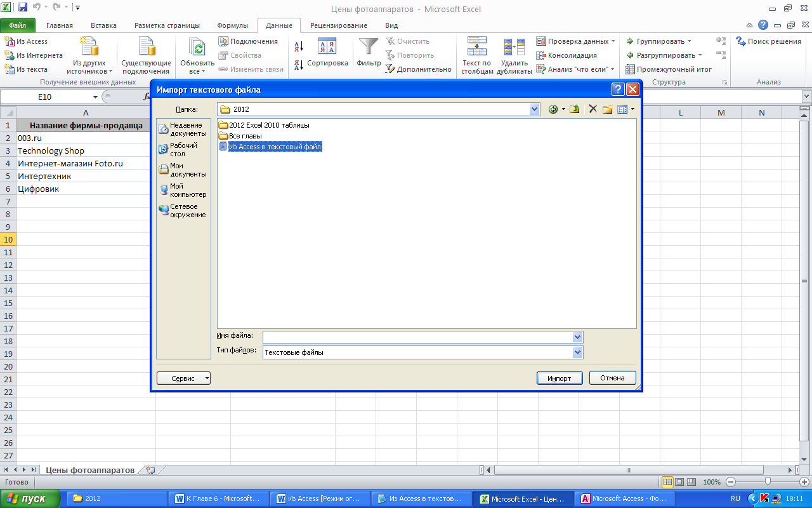Open Существующие подключения
The width and height of the screenshot is (812, 508).
(x=147, y=56)
